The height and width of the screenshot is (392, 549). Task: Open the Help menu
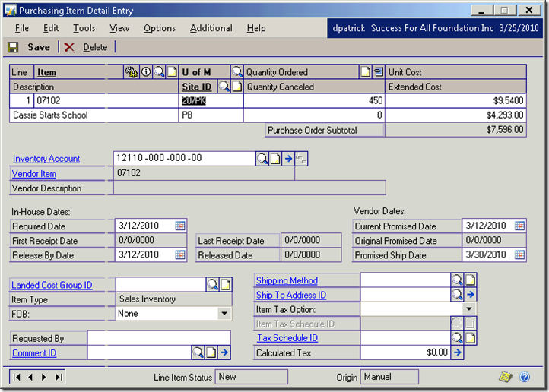tap(256, 28)
